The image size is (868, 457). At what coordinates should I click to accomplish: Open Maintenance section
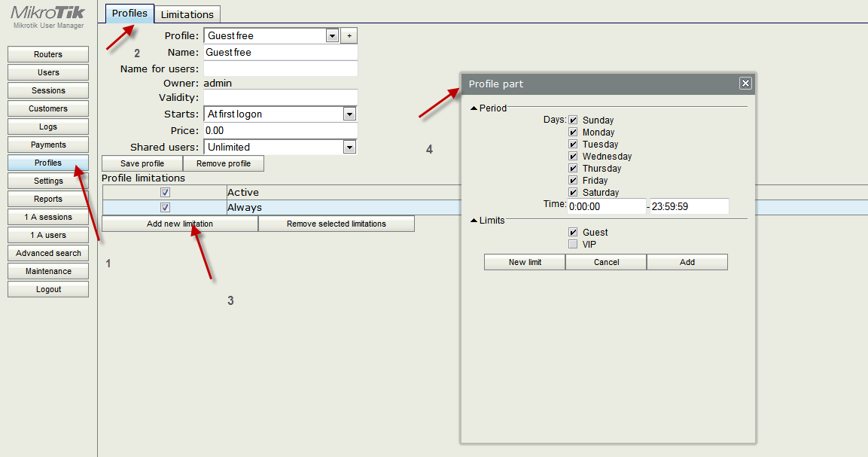[x=48, y=272]
